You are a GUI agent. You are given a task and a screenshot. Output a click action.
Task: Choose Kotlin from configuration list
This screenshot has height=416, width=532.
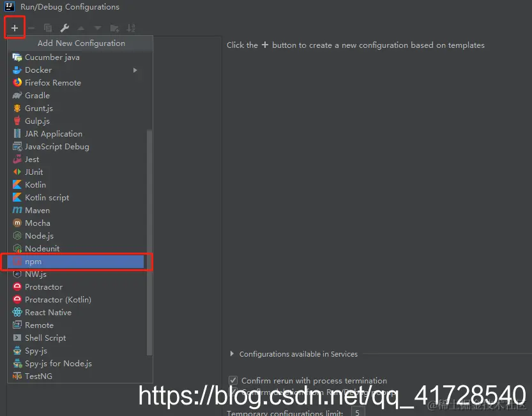pyautogui.click(x=78, y=185)
